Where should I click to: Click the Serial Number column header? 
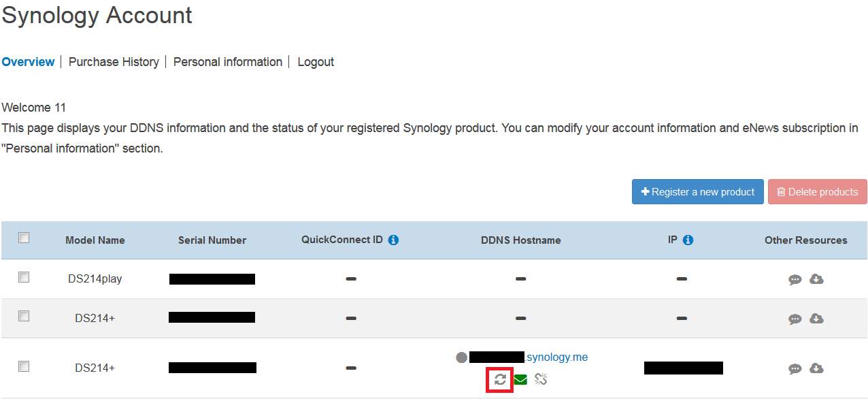click(x=212, y=240)
